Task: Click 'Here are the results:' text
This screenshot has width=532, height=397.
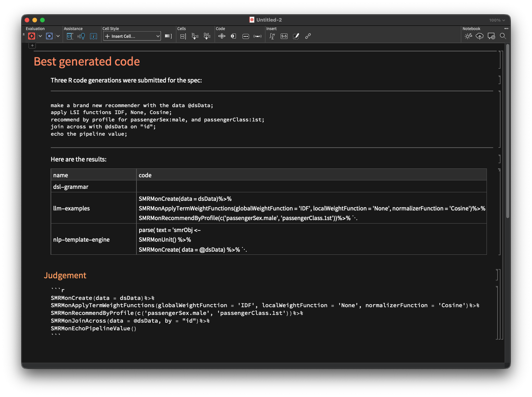Action: pos(79,159)
